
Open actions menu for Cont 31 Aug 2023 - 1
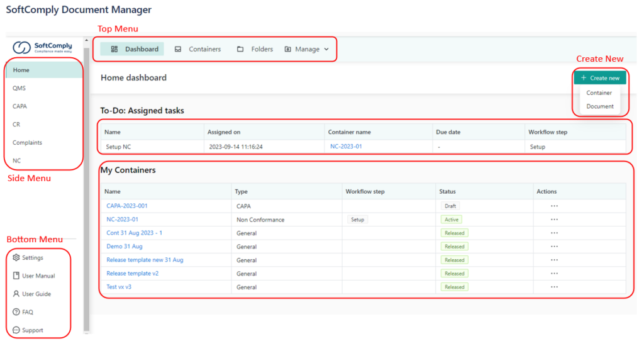click(554, 233)
